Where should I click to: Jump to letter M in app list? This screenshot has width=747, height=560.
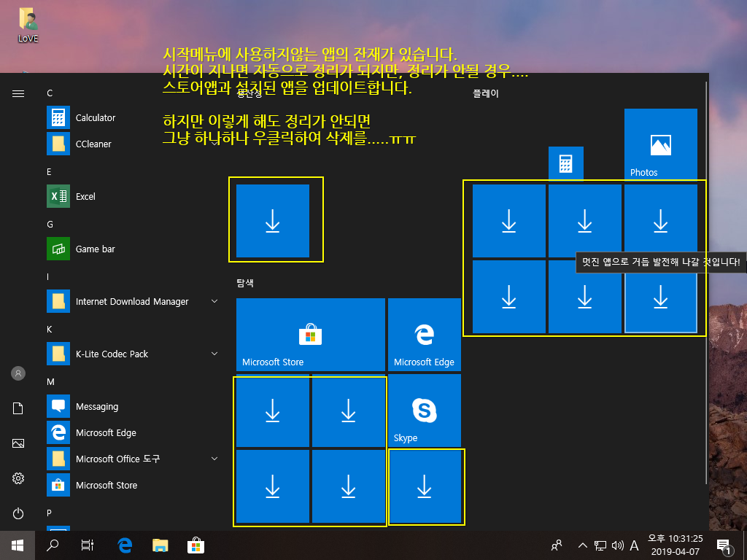click(x=50, y=382)
